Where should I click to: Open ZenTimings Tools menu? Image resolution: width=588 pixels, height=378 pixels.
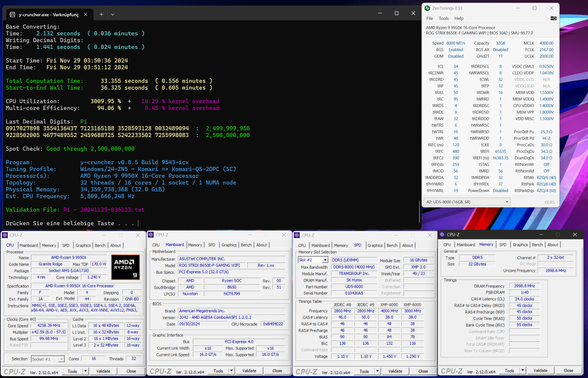click(x=443, y=18)
